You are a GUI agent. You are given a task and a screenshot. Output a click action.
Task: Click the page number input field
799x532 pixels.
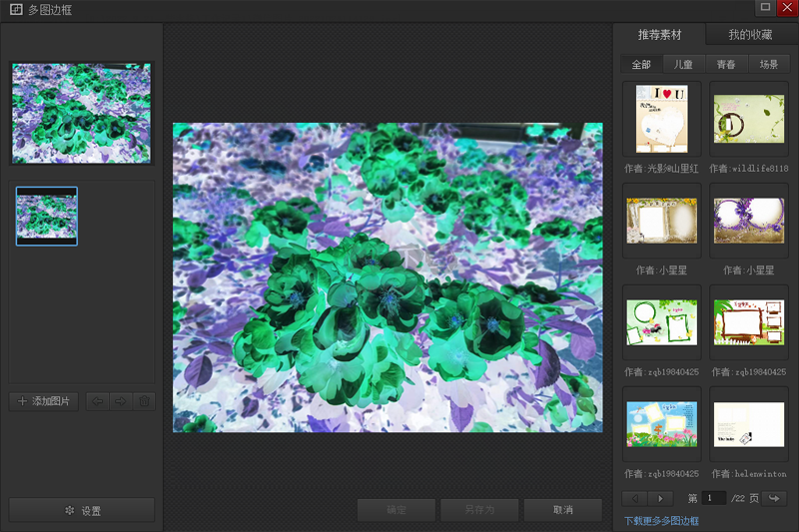[x=713, y=498]
